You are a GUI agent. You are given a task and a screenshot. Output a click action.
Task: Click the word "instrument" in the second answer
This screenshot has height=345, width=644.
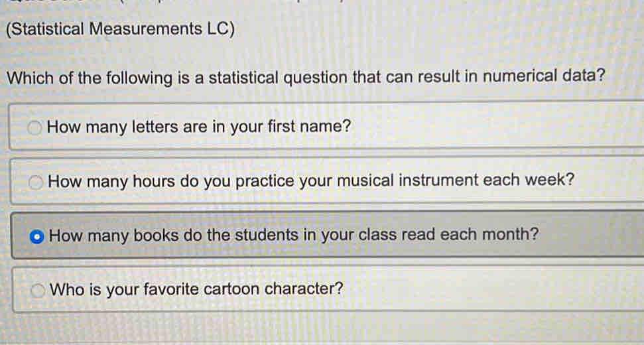(x=442, y=180)
